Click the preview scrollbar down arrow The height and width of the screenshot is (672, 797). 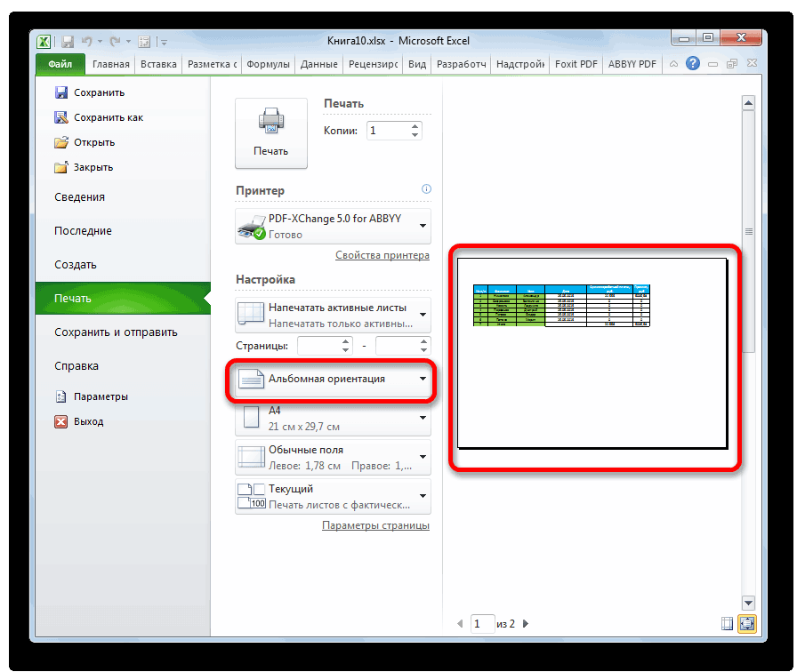pos(748,603)
